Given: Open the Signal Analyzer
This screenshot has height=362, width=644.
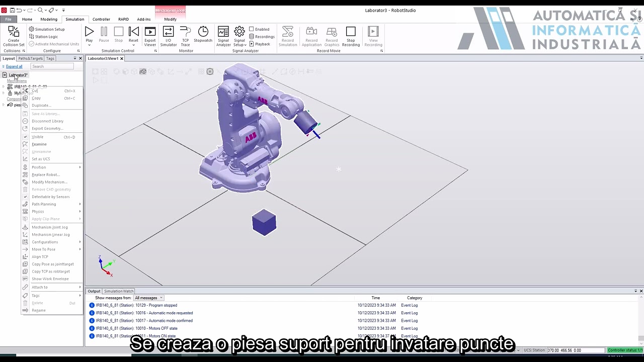Looking at the screenshot, I should point(223,37).
